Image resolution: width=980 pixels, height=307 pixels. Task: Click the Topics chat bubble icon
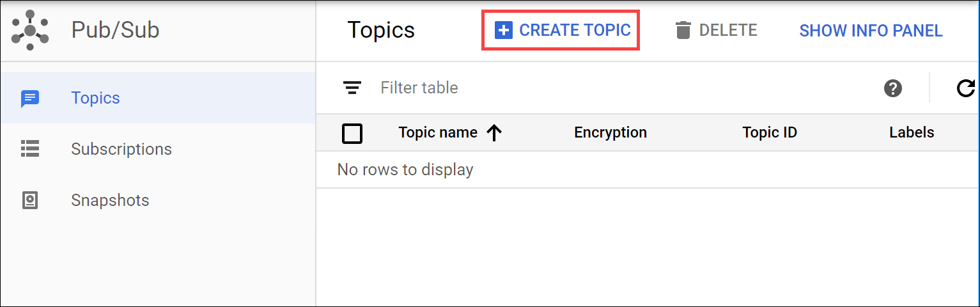30,98
